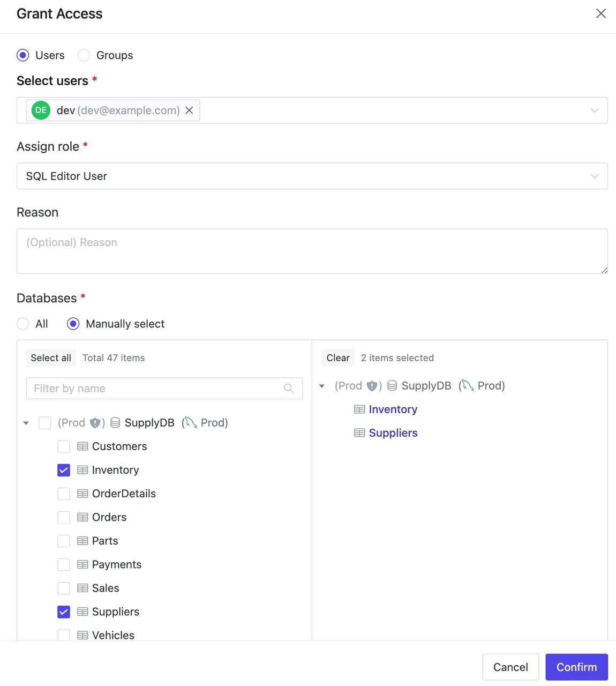Click the search icon in filter box
This screenshot has height=686, width=616.
coord(289,389)
